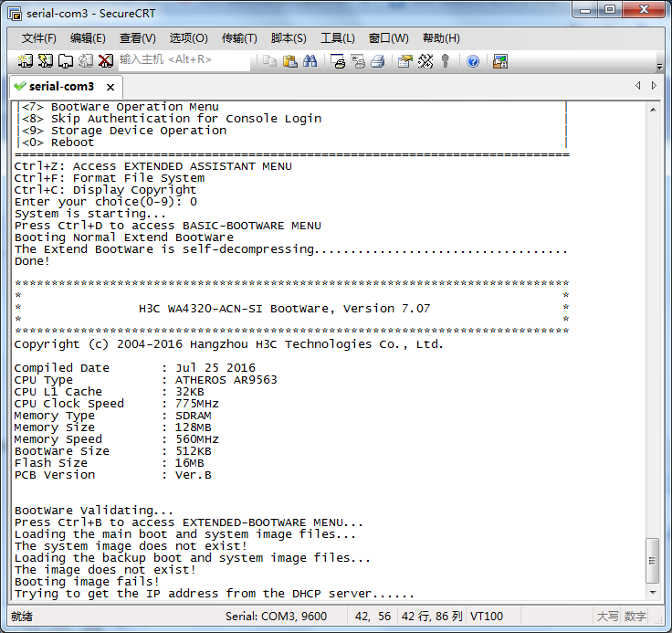Click the 就绪 status text
Screen dimensions: 672x633
[x=22, y=617]
